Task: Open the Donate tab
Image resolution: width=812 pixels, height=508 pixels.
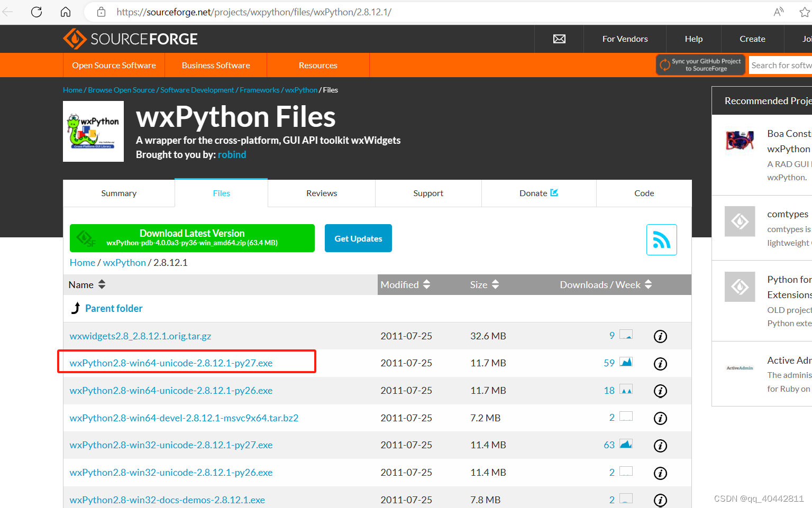Action: 539,193
